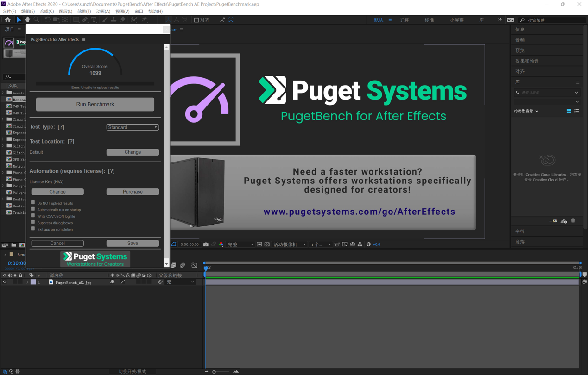Click the Purchase license button
588x375 pixels.
pyautogui.click(x=133, y=192)
